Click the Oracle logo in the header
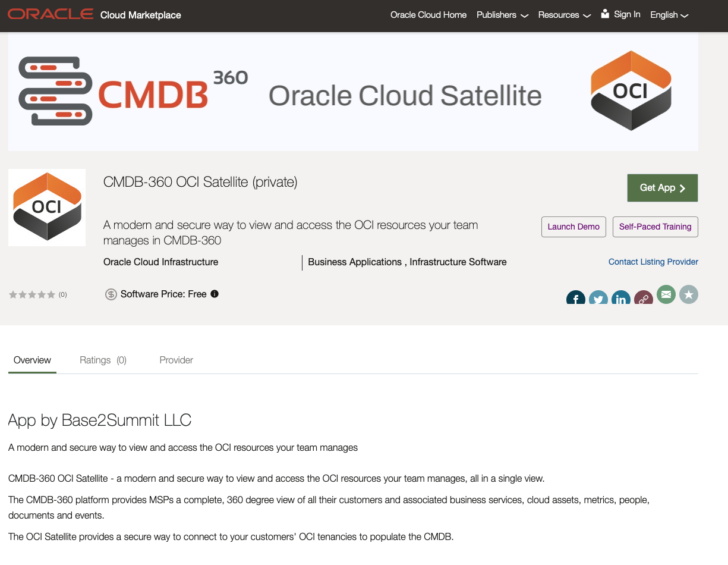 51,14
